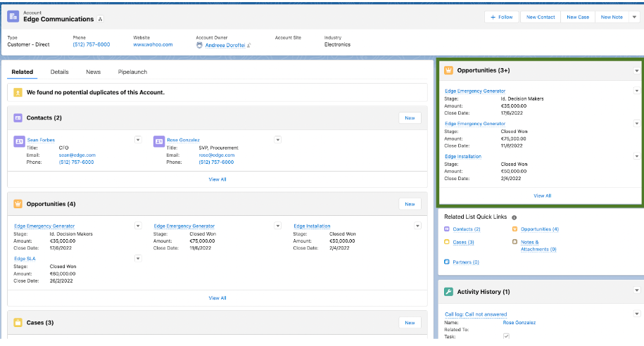Viewport: 644px width, 346px height.
Task: Open Edge SLA opportunity link
Action: pos(25,259)
